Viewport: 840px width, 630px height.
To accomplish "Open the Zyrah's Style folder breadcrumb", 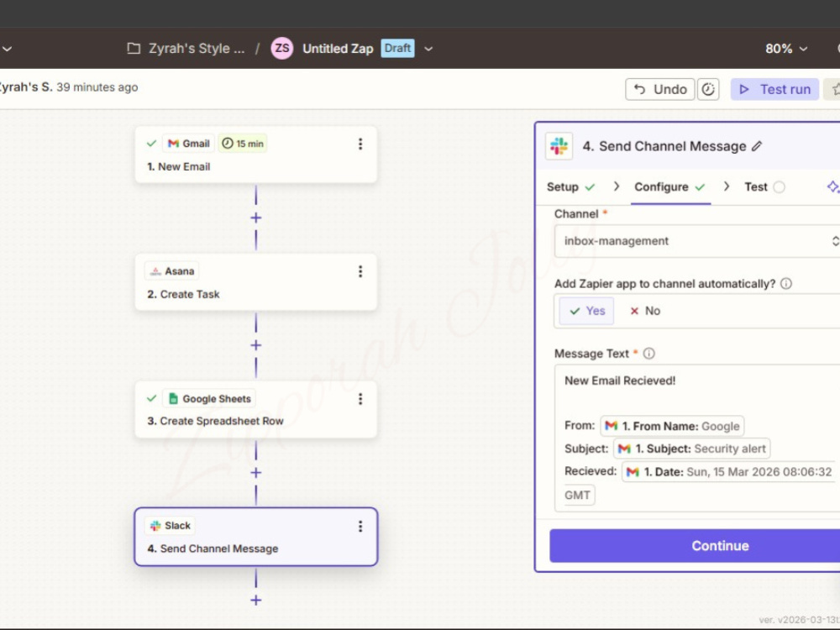I will pos(197,49).
